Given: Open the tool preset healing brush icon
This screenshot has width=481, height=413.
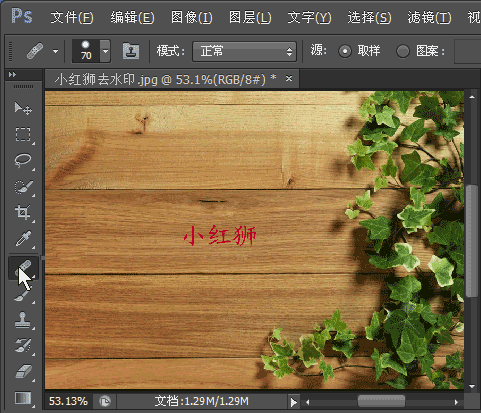Looking at the screenshot, I should click(x=35, y=51).
